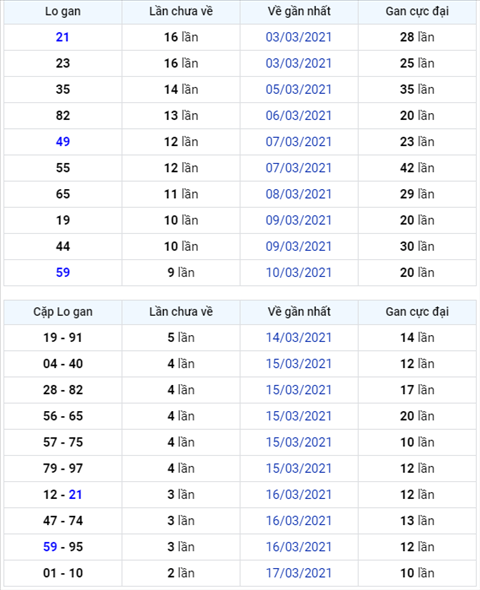Image resolution: width=480 pixels, height=590 pixels.
Task: Click date 15/03/2021 for pair 79 - 97
Action: (299, 468)
